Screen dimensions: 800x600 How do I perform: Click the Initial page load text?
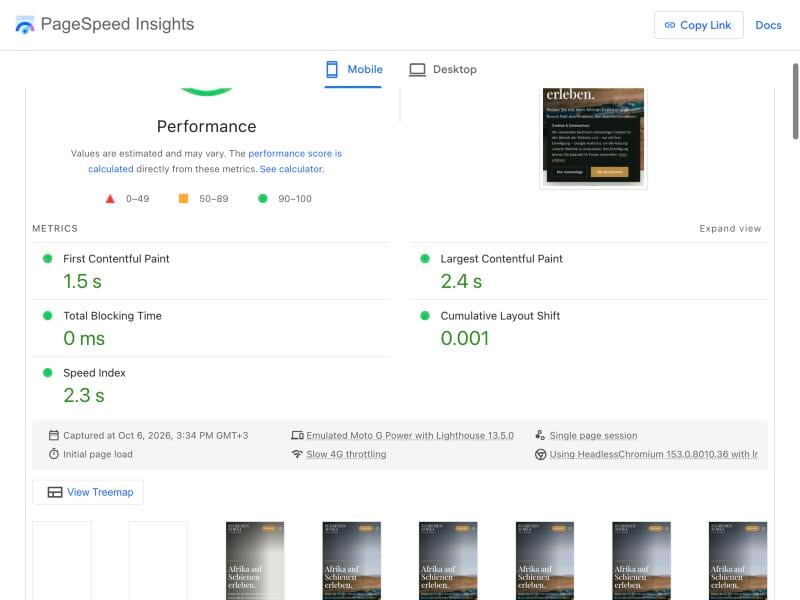point(98,454)
